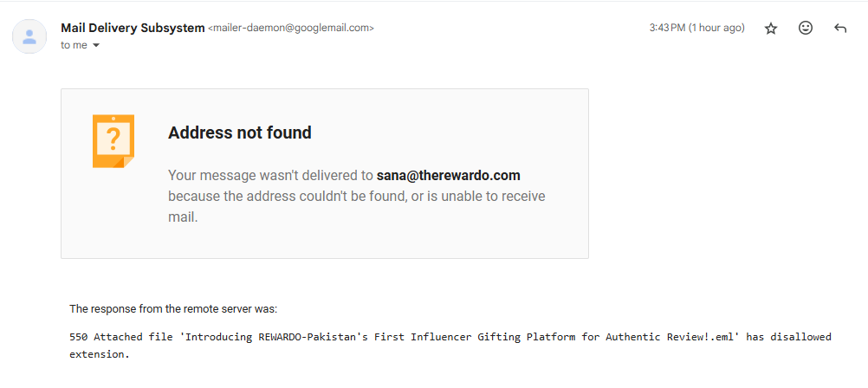Click the "Address not found" heading
This screenshot has height=388, width=868.
coord(239,133)
